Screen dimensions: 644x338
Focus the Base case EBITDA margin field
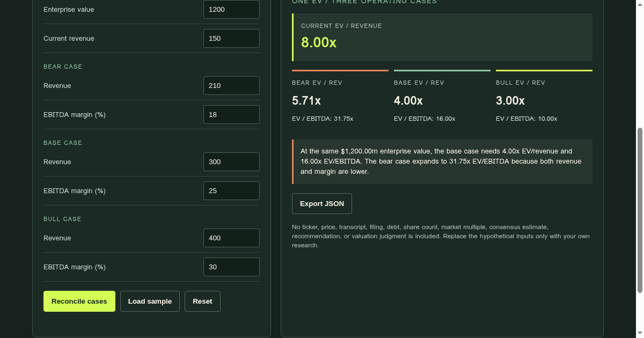tap(231, 191)
